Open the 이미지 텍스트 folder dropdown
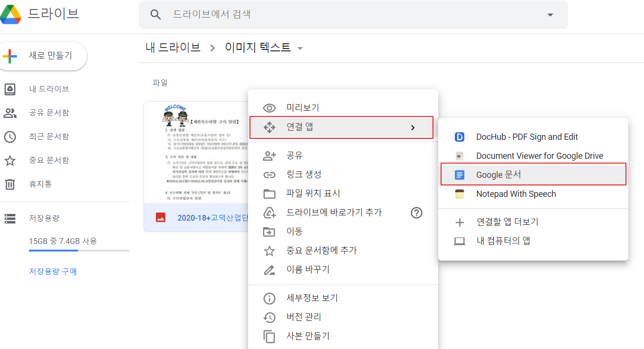Image resolution: width=644 pixels, height=349 pixels. [300, 48]
